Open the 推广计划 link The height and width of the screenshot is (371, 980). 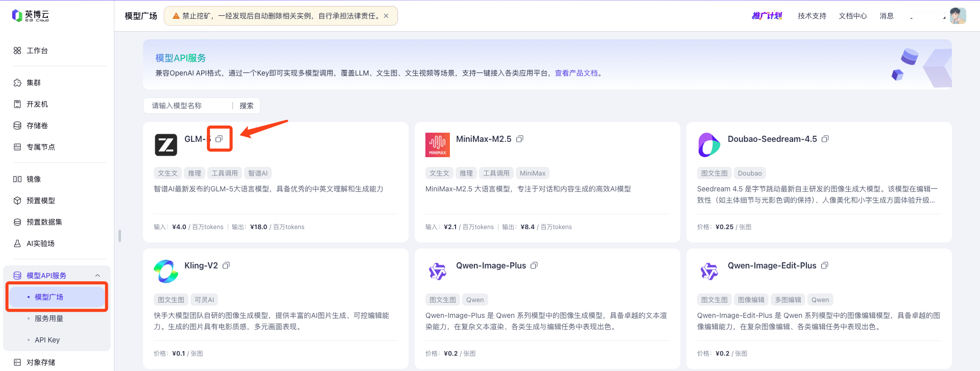(767, 16)
